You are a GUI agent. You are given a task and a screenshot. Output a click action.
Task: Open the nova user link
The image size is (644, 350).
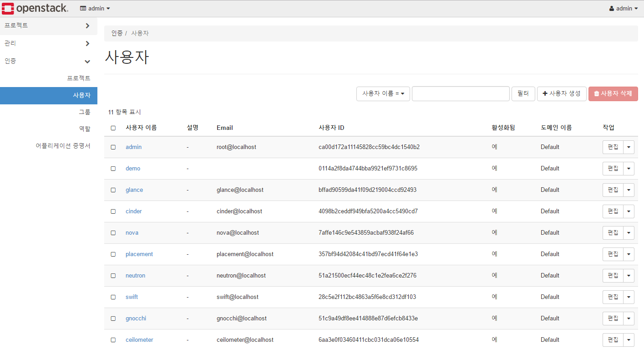(132, 233)
